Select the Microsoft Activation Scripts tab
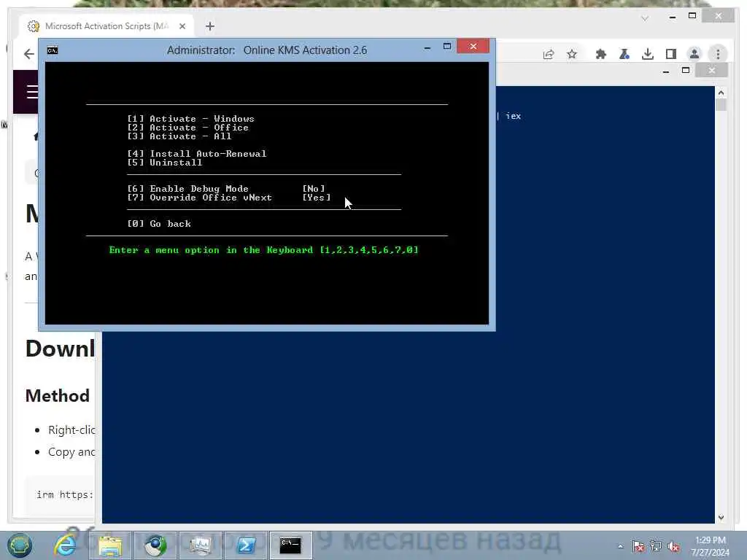 107,26
